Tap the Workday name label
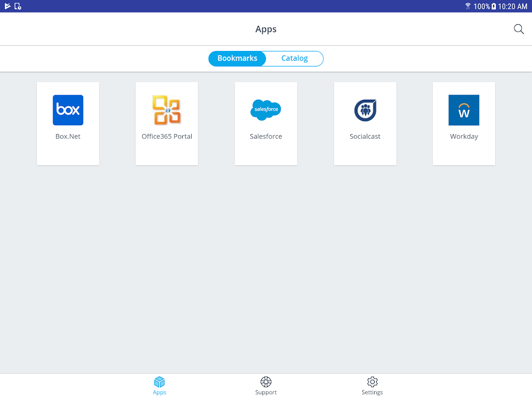Screen dimensions: 532x399 coord(464,137)
